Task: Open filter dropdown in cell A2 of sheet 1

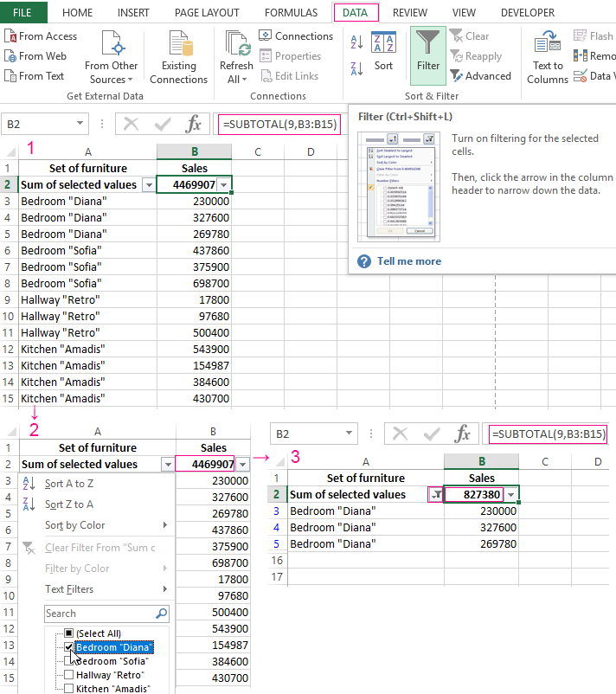Action: click(x=149, y=185)
